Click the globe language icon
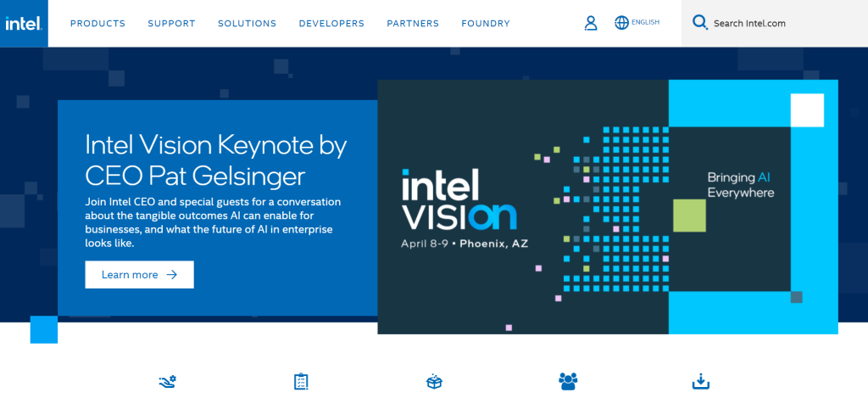Viewport: 868px width, 398px height. 621,23
